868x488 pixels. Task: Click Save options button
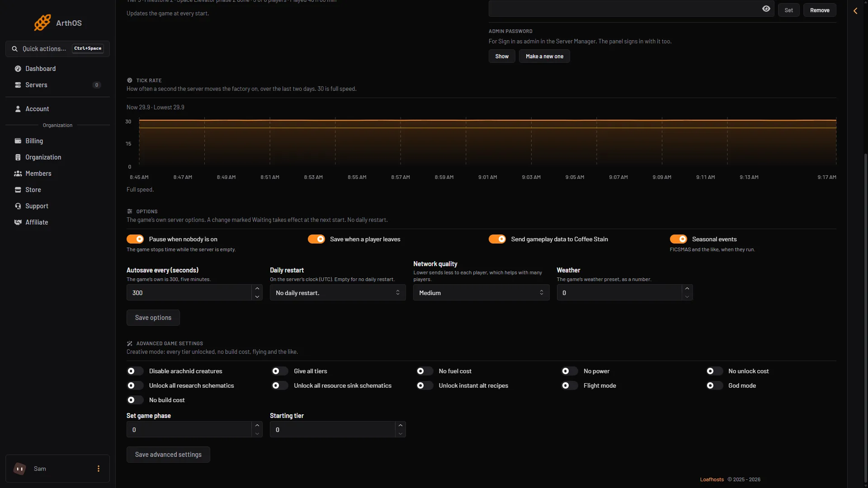pos(153,318)
